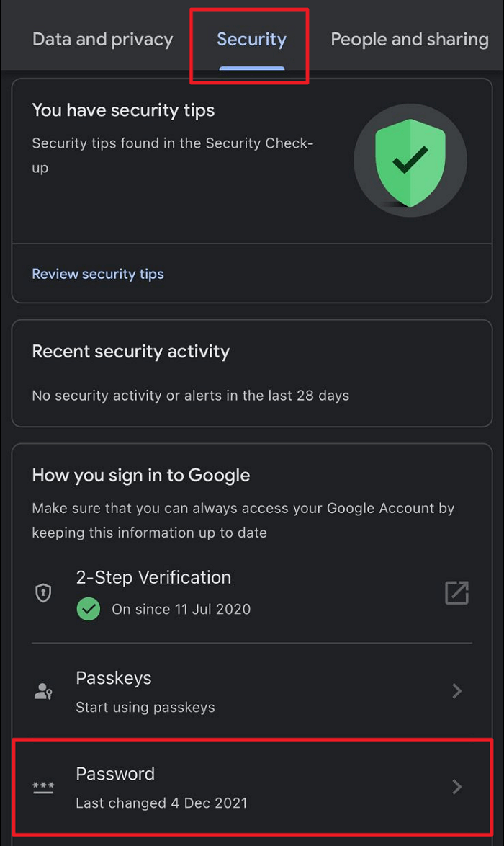This screenshot has height=846, width=504.
Task: Open the 2-Step Verification setting
Action: (x=153, y=578)
